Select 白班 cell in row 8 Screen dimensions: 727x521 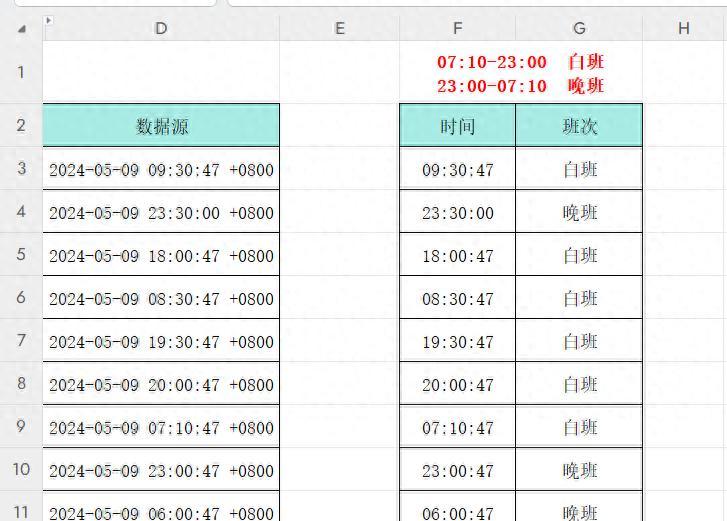pyautogui.click(x=579, y=383)
